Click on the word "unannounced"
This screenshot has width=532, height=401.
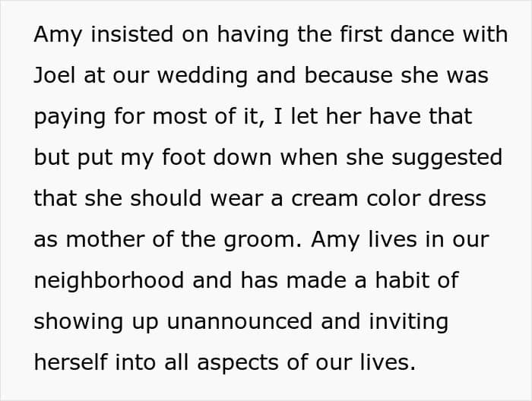(x=239, y=322)
